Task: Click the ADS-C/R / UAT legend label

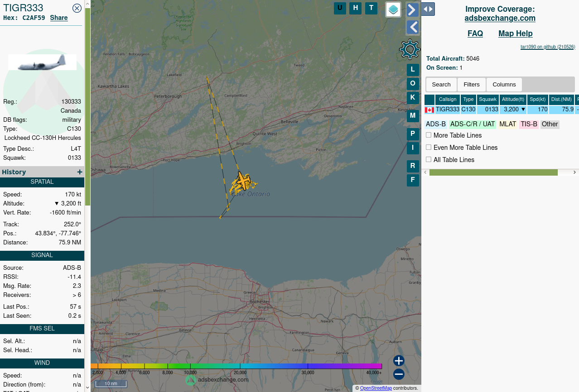Action: coord(473,124)
